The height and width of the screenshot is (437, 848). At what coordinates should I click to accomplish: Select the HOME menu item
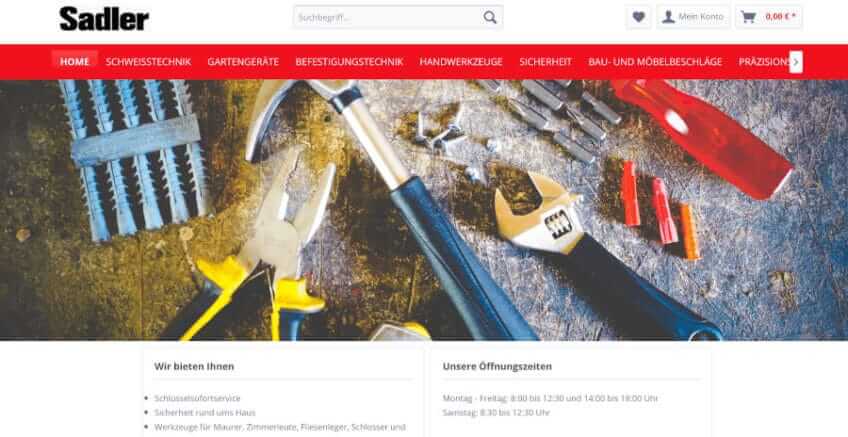75,62
